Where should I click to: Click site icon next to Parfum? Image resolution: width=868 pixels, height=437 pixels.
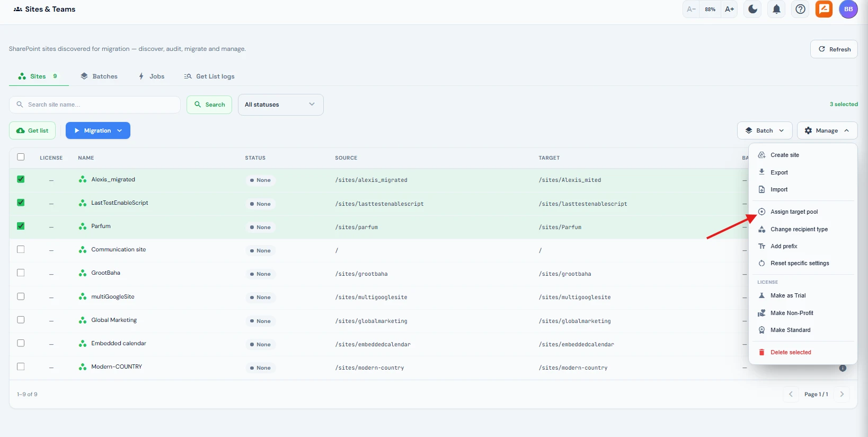tap(83, 226)
